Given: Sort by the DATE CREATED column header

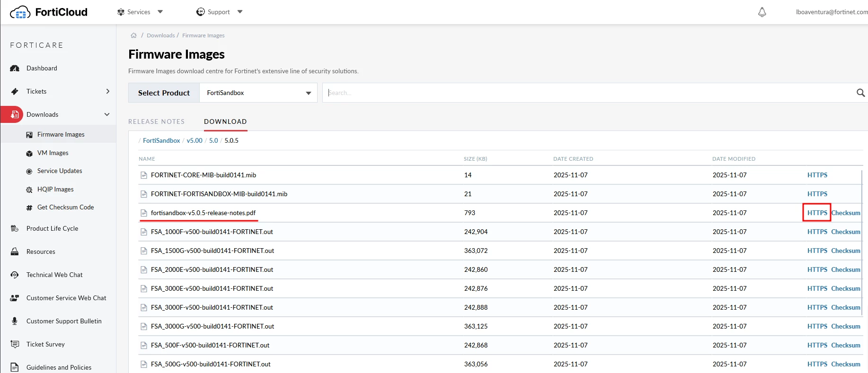Looking at the screenshot, I should (573, 159).
